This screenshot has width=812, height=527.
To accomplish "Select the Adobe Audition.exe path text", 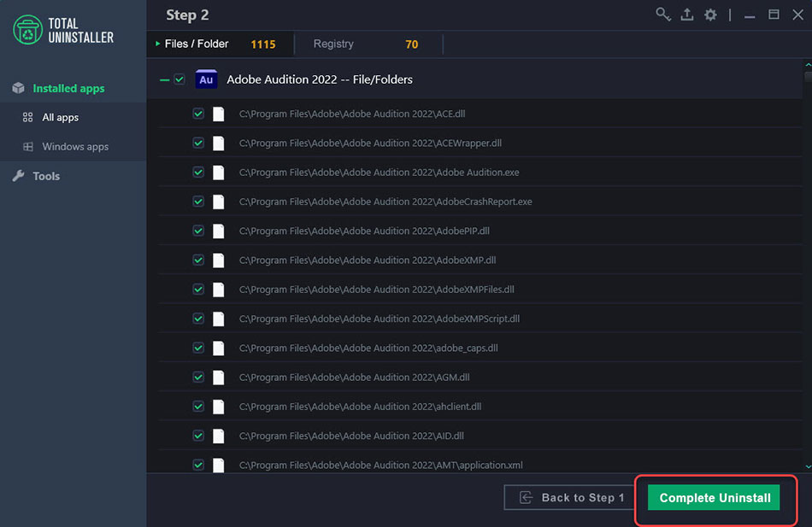I will coord(379,173).
